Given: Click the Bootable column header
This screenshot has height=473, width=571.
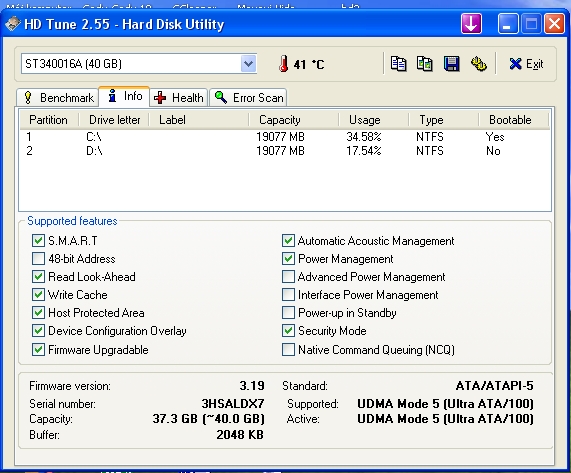Looking at the screenshot, I should point(513,120).
